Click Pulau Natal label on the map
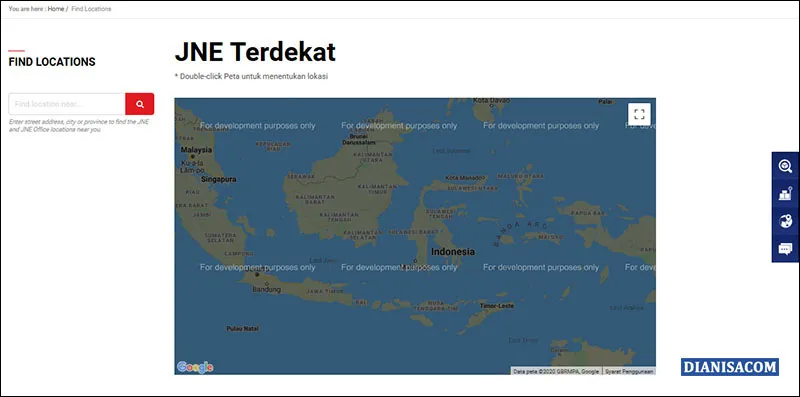Viewport: 800px width, 397px height. point(242,329)
